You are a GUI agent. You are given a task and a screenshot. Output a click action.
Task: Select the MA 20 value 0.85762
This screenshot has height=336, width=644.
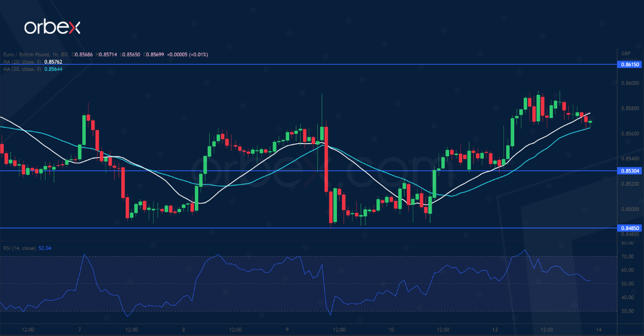point(53,62)
